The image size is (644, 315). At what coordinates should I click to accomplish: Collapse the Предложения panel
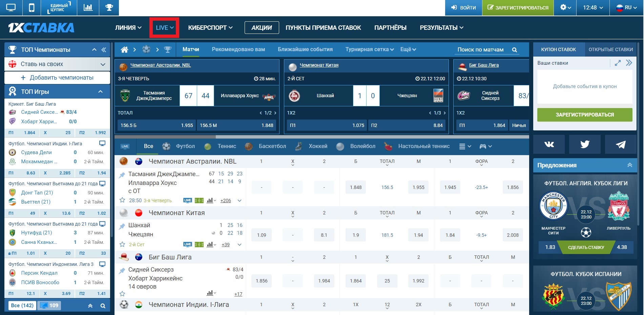point(630,165)
